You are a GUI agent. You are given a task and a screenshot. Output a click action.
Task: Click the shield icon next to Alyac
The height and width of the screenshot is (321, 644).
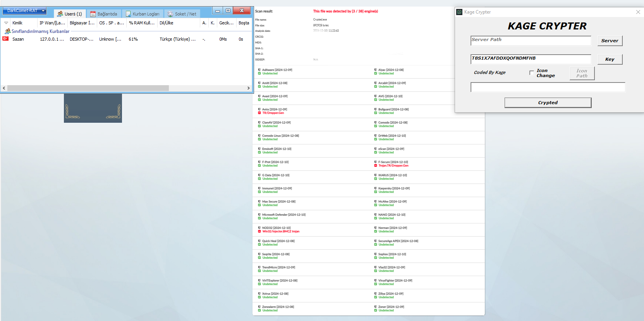(x=376, y=70)
